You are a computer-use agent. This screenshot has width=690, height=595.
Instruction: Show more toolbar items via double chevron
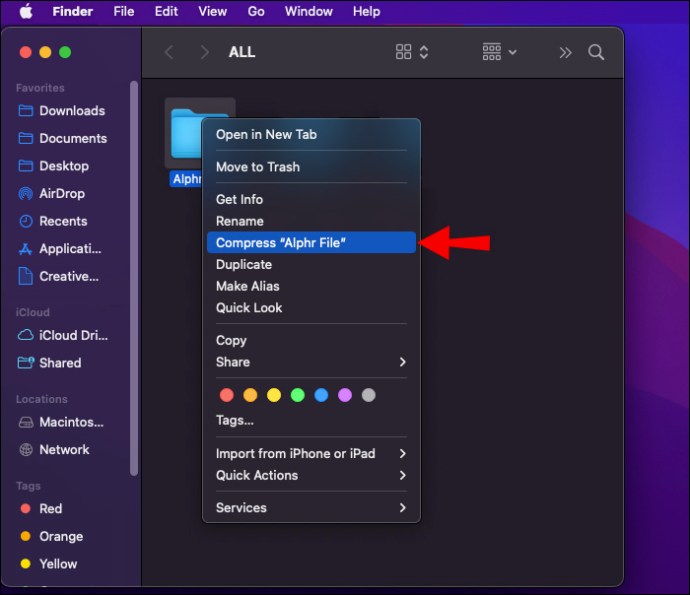(x=565, y=53)
